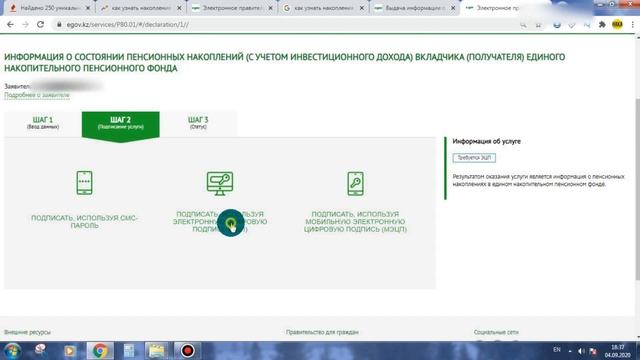
Task: Close the first 'Электронное правит' tab
Action: coord(270,8)
